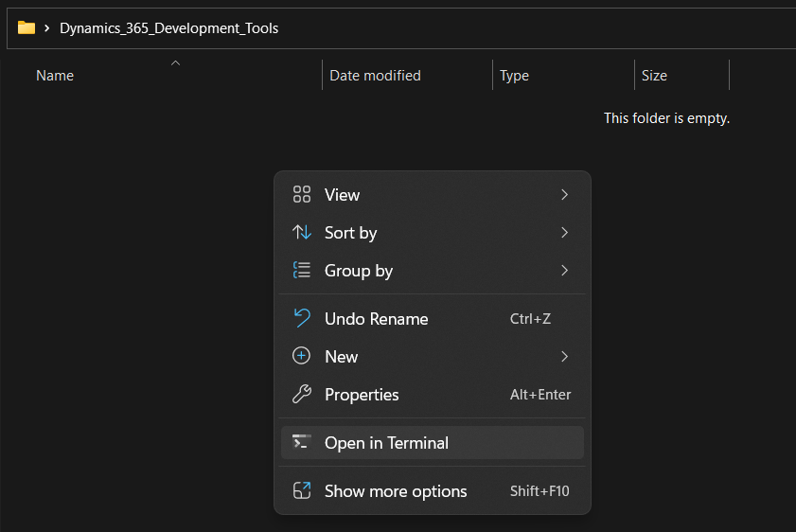Click the Group by list icon
The width and height of the screenshot is (796, 532).
302,270
